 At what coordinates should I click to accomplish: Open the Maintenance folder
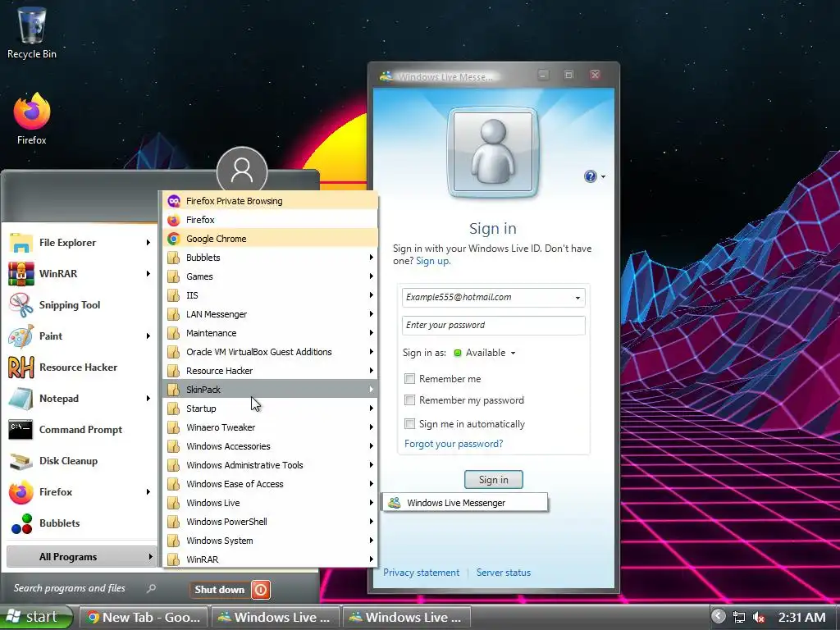tap(270, 333)
